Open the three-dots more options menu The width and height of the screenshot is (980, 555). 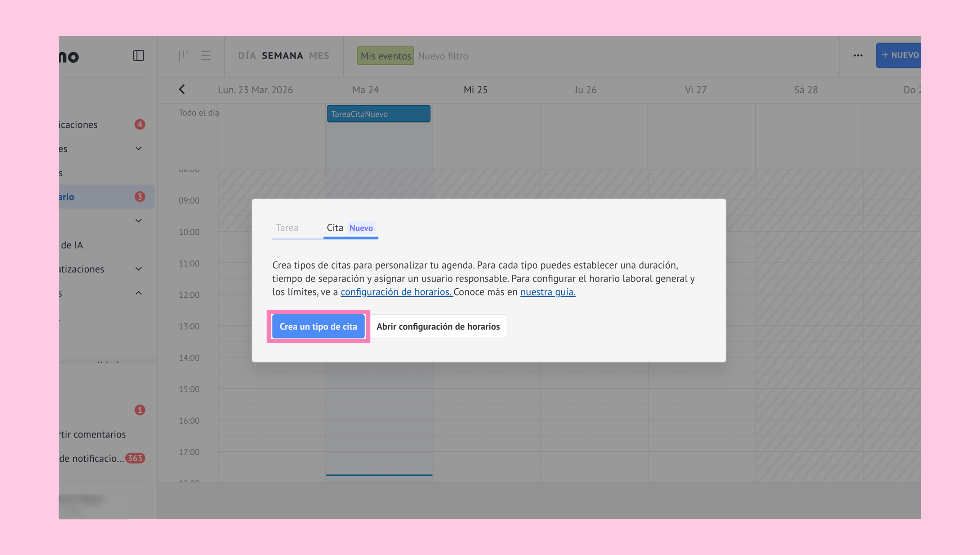point(858,55)
